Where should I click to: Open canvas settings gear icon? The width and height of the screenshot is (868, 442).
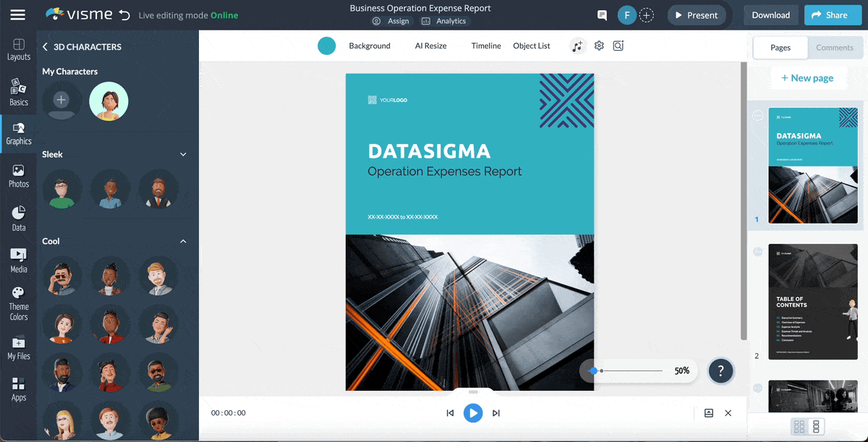[x=599, y=46]
